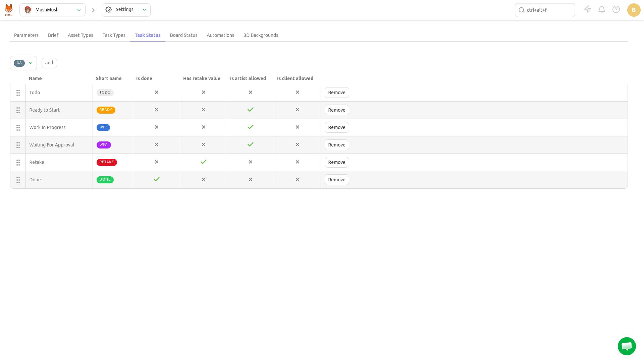Click Waiting For Approval artist allowed checkmark
The height and width of the screenshot is (362, 644).
pyautogui.click(x=251, y=144)
